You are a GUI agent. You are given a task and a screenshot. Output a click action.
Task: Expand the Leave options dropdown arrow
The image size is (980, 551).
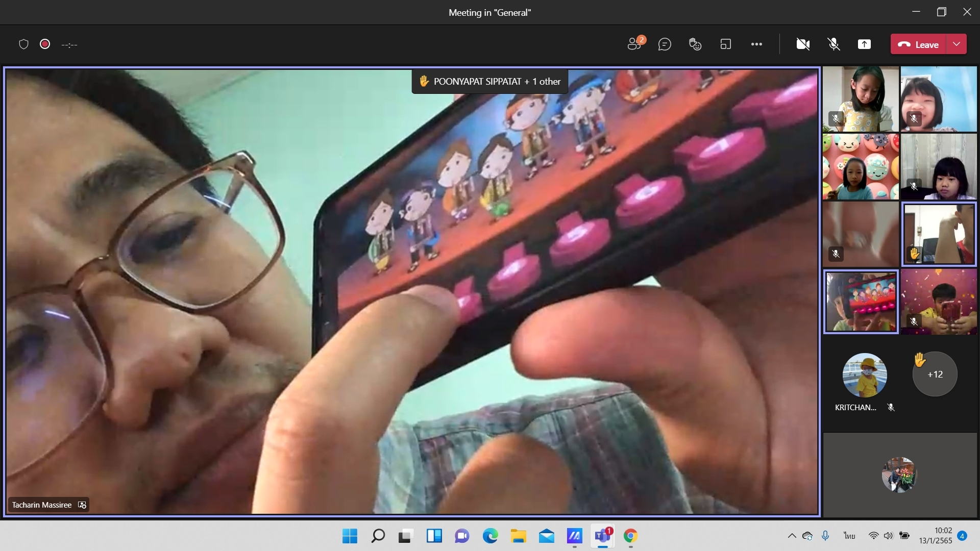click(x=957, y=44)
